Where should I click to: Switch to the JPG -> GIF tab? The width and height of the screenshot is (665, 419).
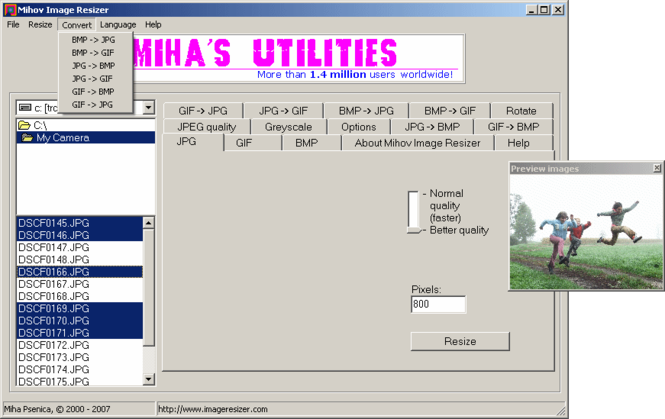[283, 111]
